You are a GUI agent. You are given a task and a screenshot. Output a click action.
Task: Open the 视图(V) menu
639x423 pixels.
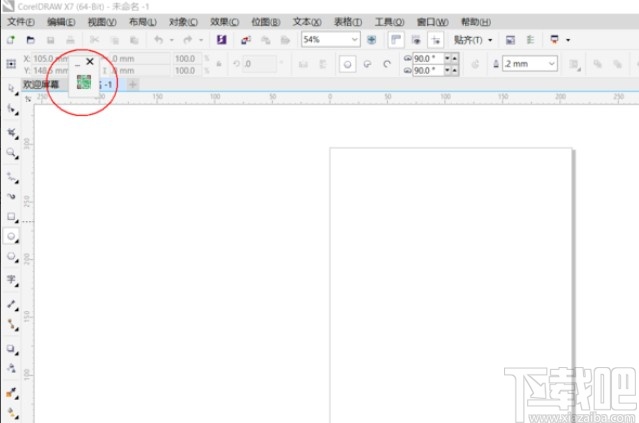click(x=102, y=22)
